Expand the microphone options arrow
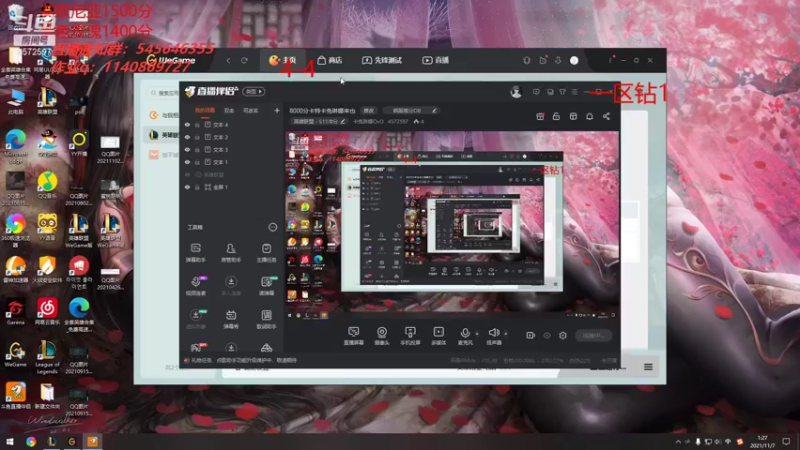Screen dimensions: 800x450 tap(477, 334)
